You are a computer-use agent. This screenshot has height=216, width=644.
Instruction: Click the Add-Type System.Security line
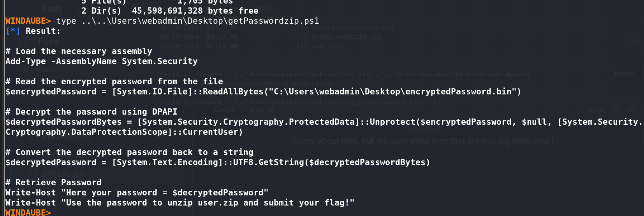[x=101, y=61]
